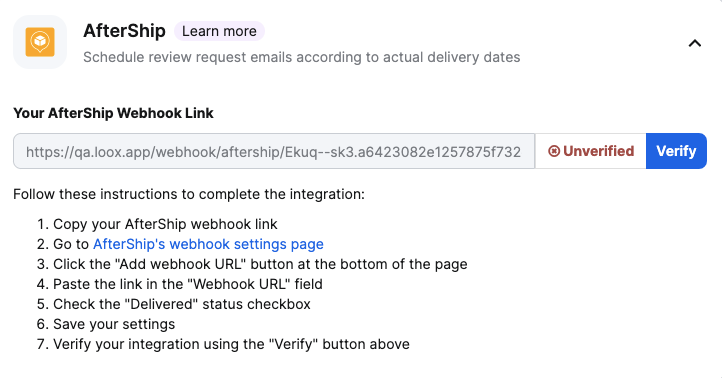
Task: Click the AfterShip heading title
Action: click(x=124, y=31)
